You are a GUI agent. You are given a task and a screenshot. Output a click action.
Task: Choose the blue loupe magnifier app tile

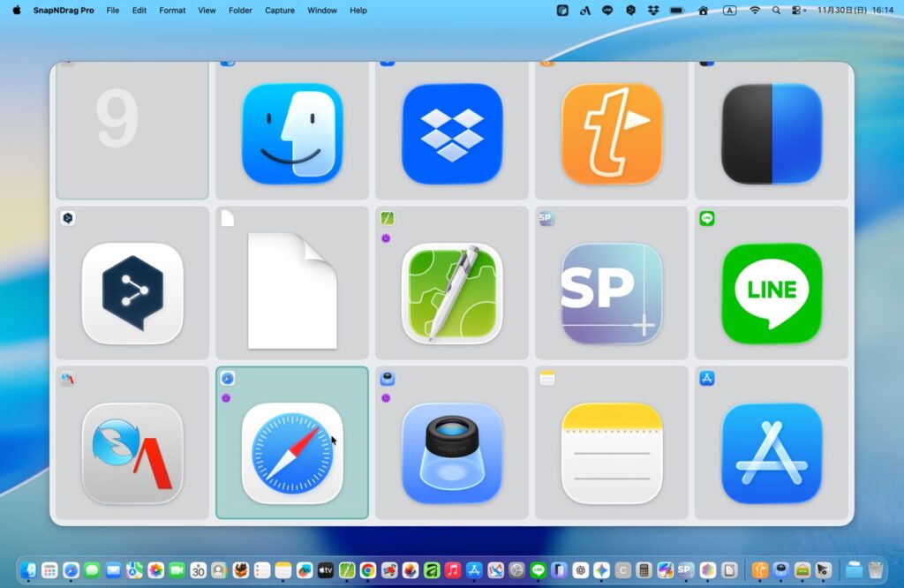[452, 453]
